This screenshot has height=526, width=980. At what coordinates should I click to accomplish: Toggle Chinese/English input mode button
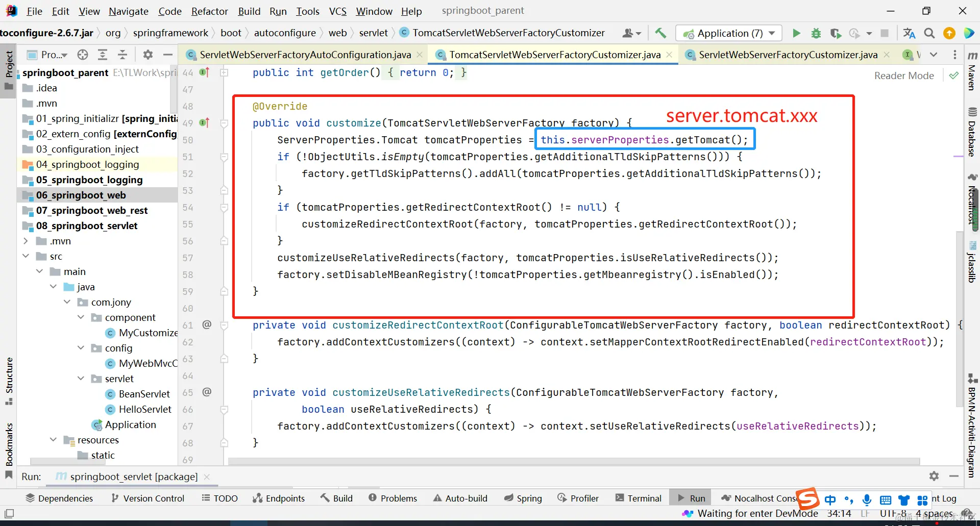click(830, 500)
